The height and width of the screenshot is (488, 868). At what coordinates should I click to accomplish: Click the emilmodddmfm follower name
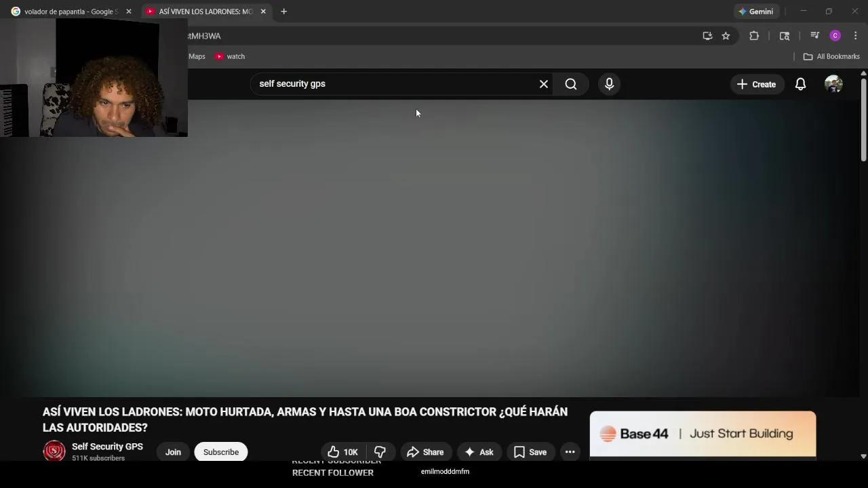pyautogui.click(x=445, y=472)
